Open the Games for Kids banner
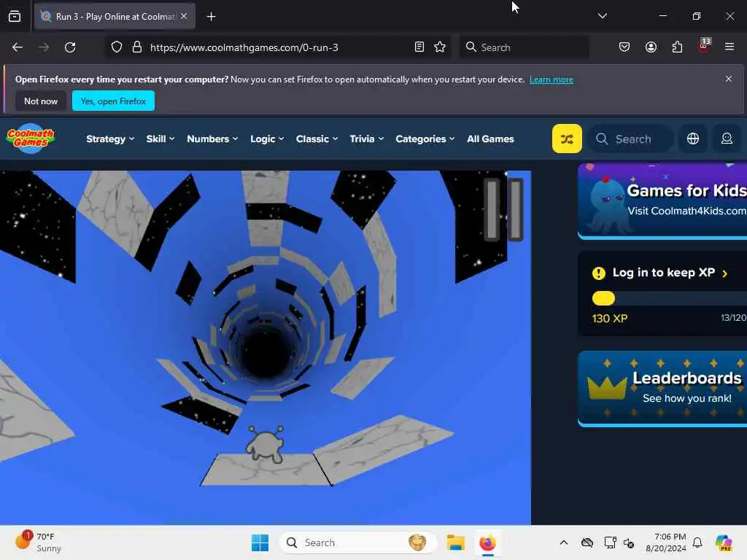 tap(662, 201)
